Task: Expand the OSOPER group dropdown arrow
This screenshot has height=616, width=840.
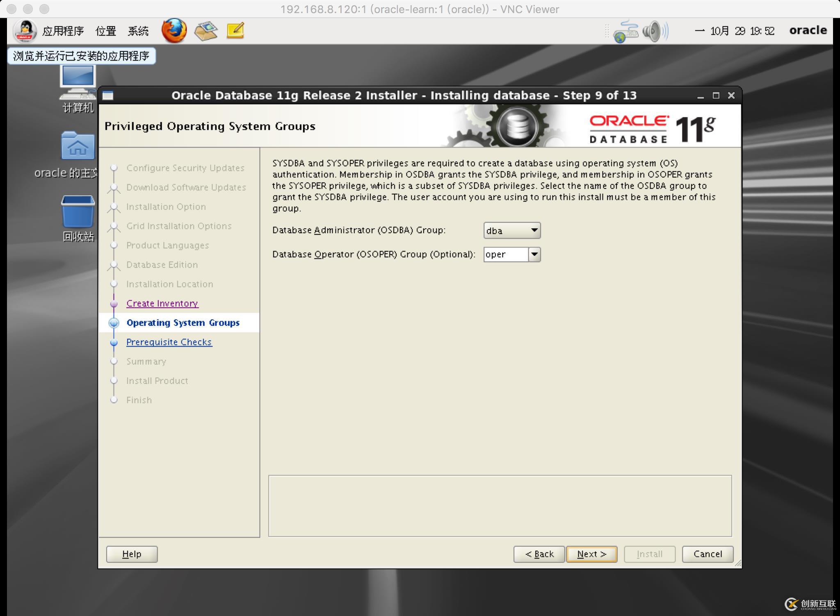Action: click(x=534, y=255)
